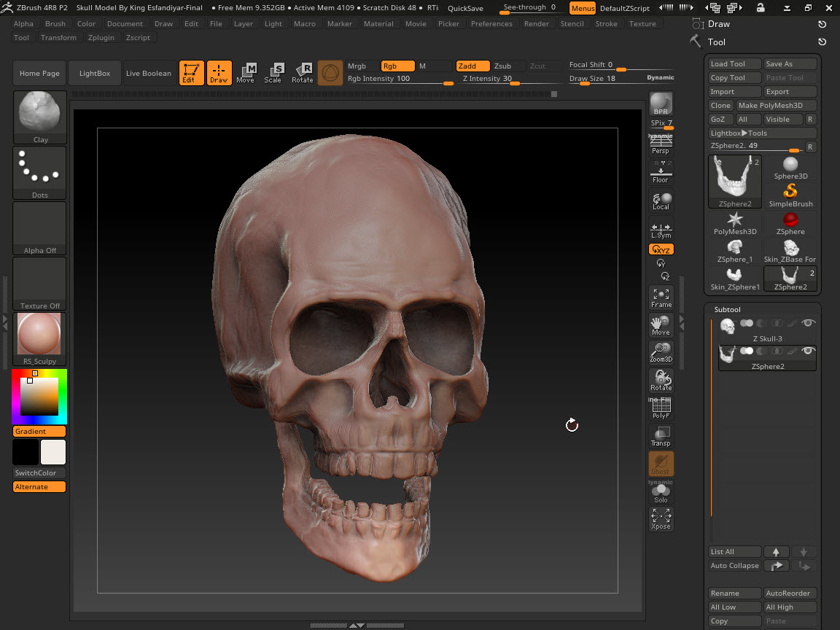
Task: Open the Material menu
Action: pos(378,23)
